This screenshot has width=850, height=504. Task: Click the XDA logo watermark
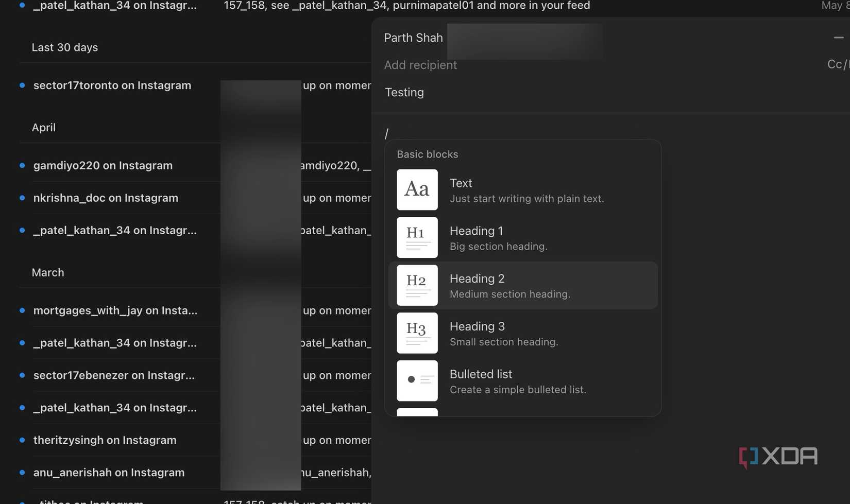click(778, 456)
